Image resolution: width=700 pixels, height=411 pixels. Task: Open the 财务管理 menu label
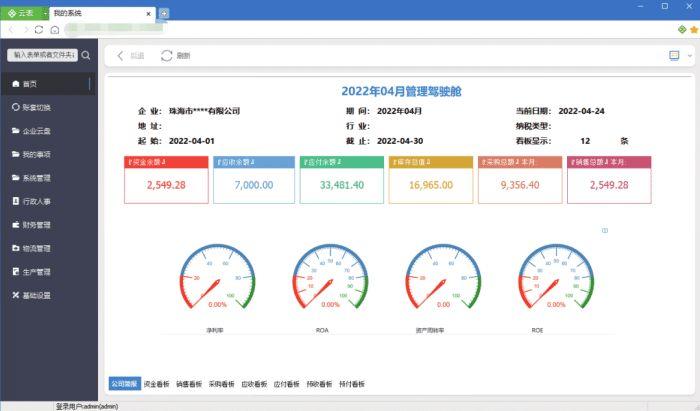37,225
